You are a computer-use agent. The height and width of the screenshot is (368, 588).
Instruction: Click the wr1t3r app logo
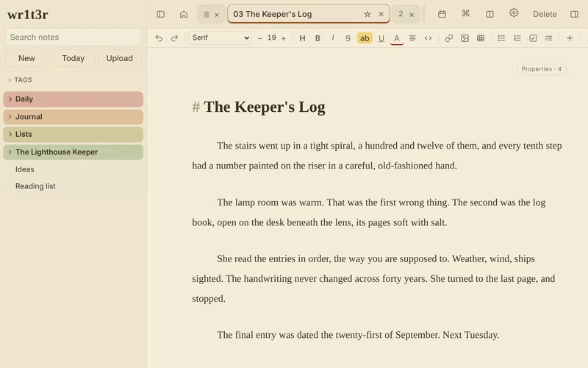click(28, 15)
